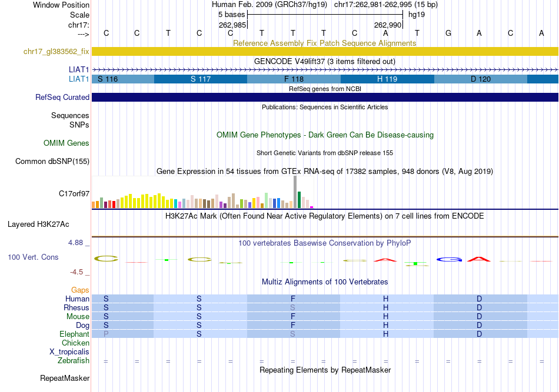Click the RefSeq Curated dark blue bar
The height and width of the screenshot is (392, 559).
[x=325, y=97]
